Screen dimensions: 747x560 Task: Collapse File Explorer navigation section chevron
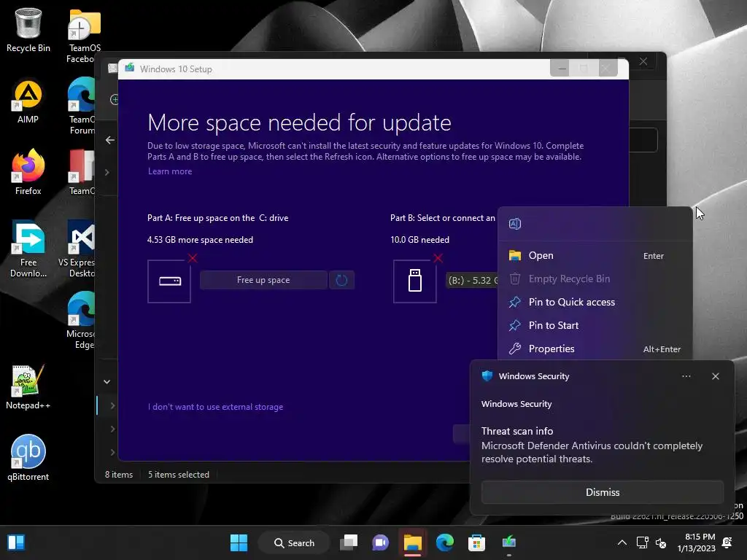(x=107, y=382)
